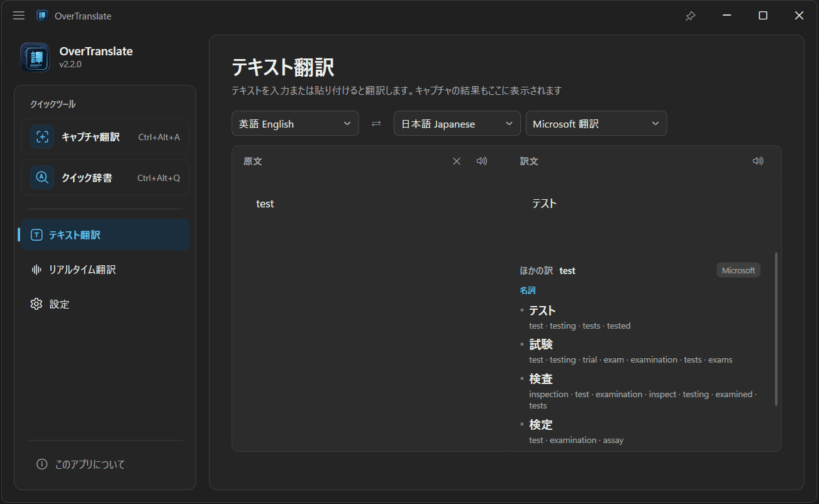Click the waveform icon for リアルタイム翻訳
The width and height of the screenshot is (819, 504).
36,270
